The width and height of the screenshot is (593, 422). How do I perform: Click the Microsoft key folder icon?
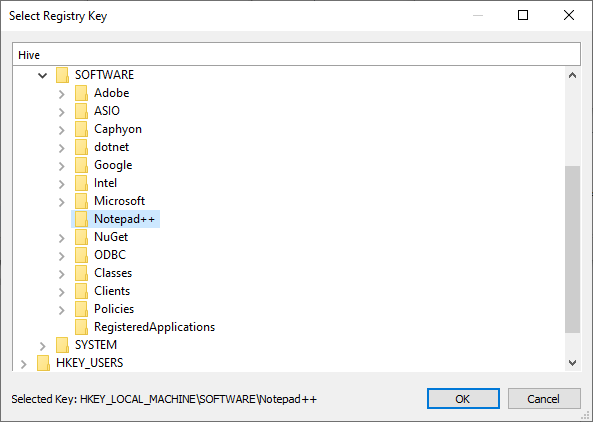tap(81, 201)
